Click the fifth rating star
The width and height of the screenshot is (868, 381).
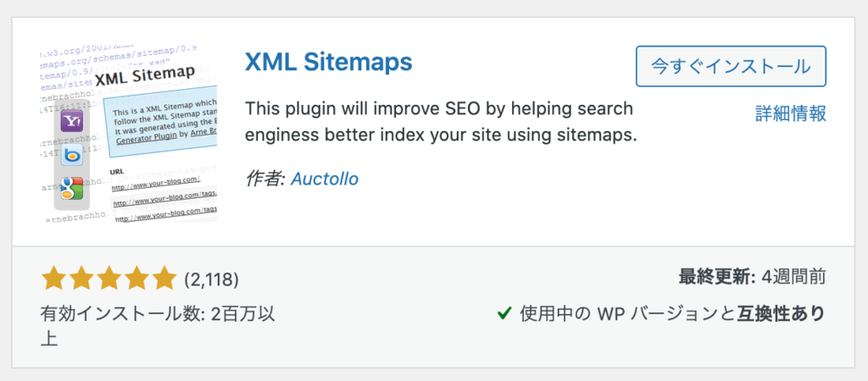tap(163, 279)
